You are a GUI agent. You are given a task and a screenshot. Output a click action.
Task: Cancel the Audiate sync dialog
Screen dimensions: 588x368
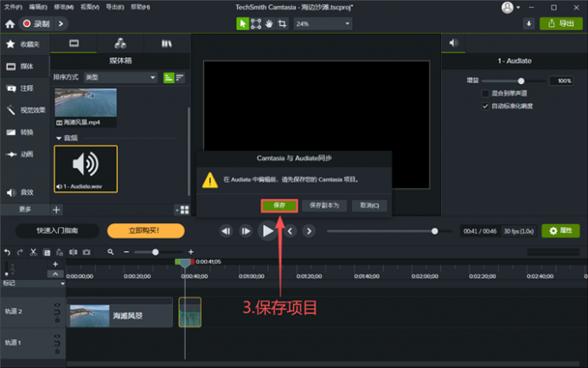(369, 205)
